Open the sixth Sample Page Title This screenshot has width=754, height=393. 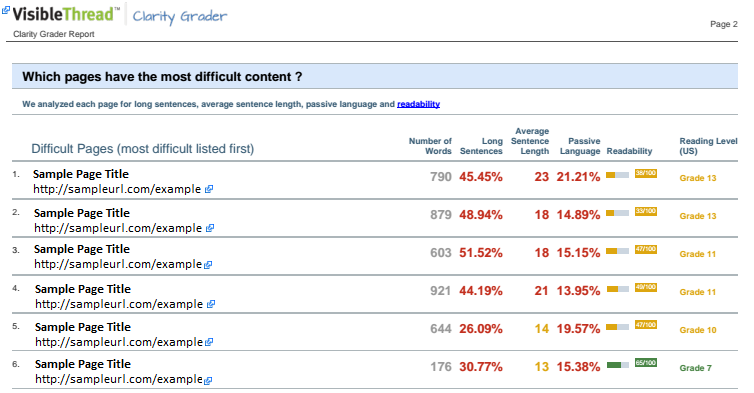tap(83, 364)
